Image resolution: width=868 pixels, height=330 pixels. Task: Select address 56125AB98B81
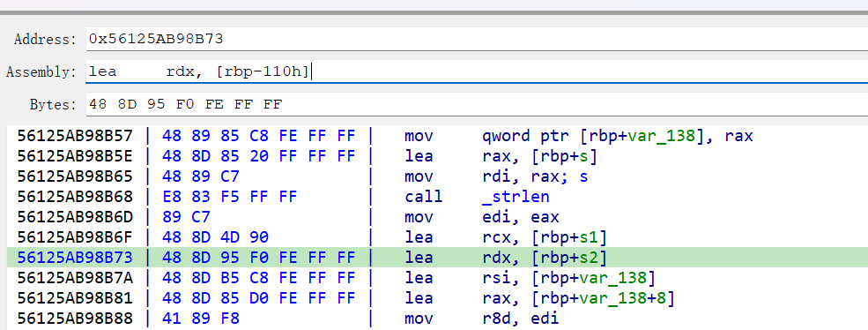coord(75,298)
